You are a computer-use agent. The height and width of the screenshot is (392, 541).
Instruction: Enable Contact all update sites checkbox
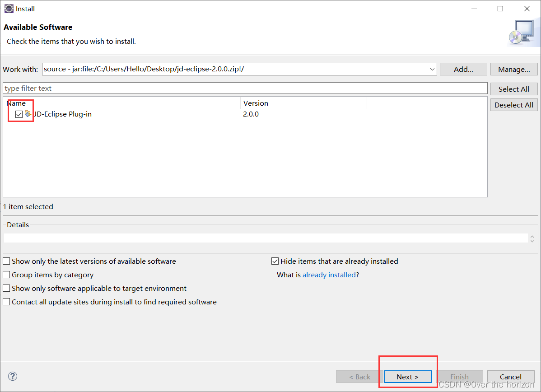coord(7,302)
